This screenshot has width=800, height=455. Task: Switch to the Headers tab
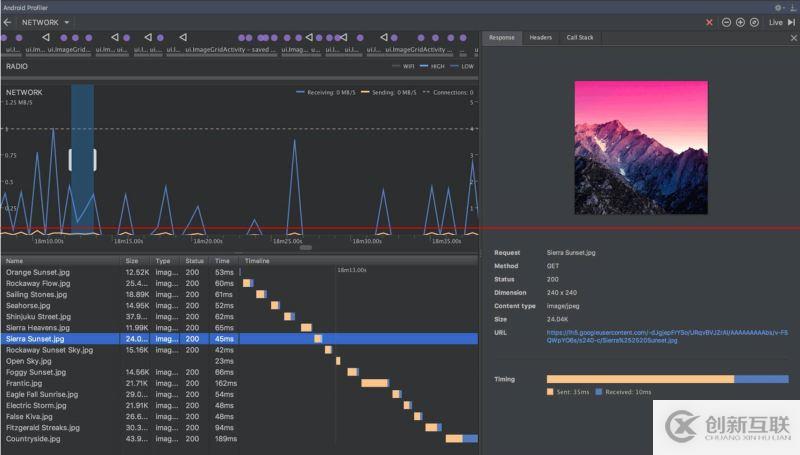[540, 38]
